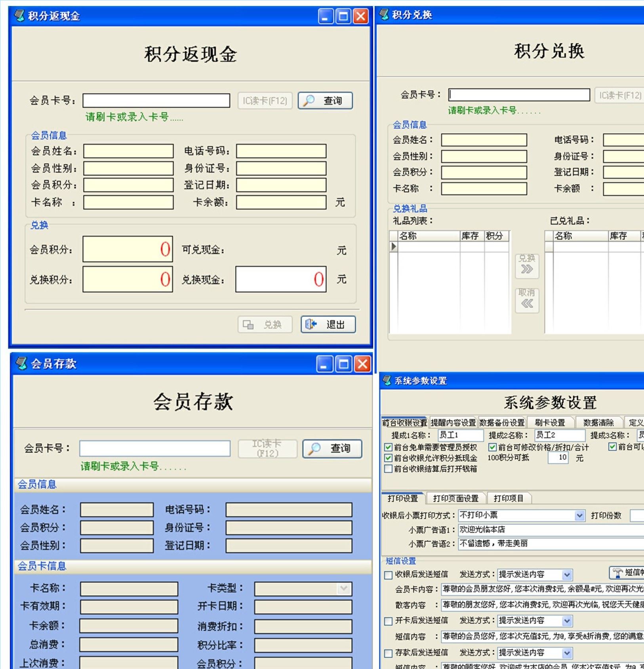The width and height of the screenshot is (644, 669).
Task: Open 打印项目 sub-tab
Action: (509, 498)
